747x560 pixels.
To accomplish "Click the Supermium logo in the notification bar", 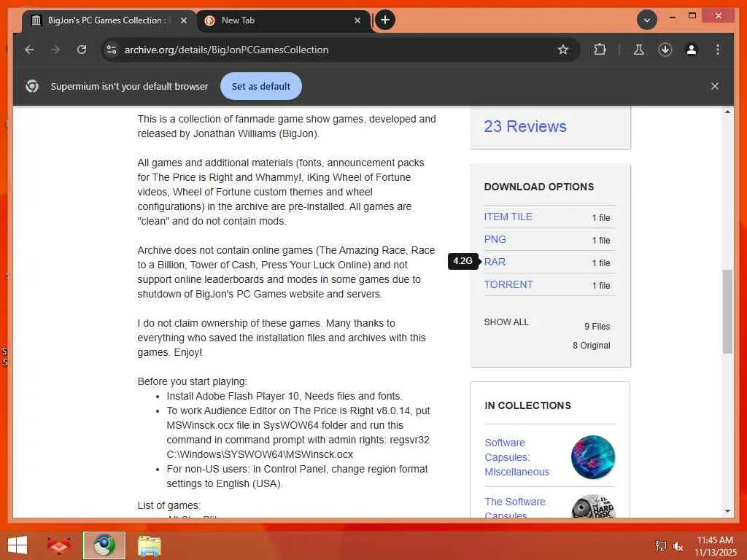I will coord(32,86).
